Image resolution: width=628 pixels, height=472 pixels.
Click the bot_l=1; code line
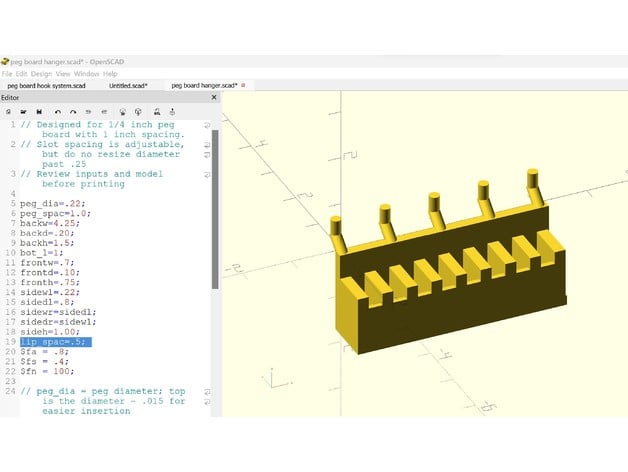[x=42, y=253]
